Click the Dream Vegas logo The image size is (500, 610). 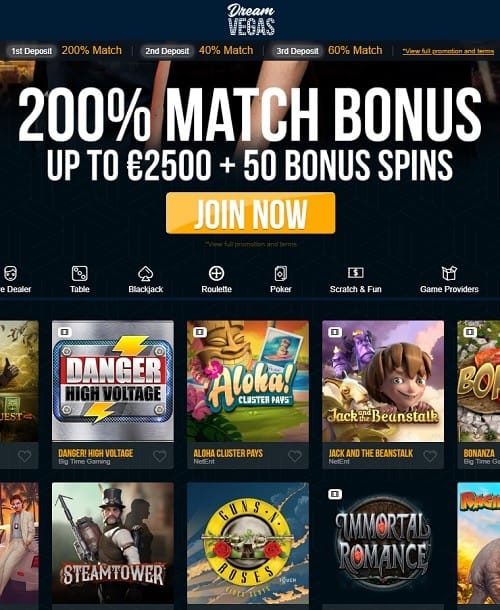coord(251,19)
